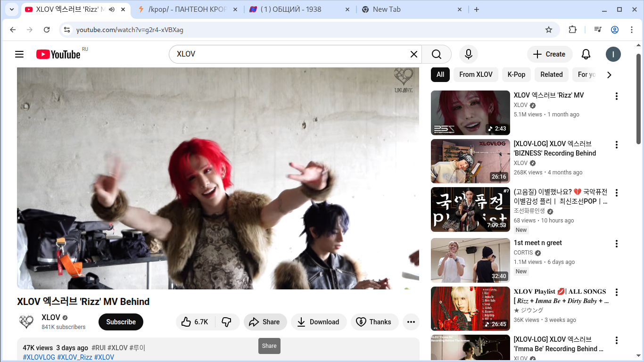644x362 pixels.
Task: Open options for 1st meet n greet
Action: [x=616, y=244]
